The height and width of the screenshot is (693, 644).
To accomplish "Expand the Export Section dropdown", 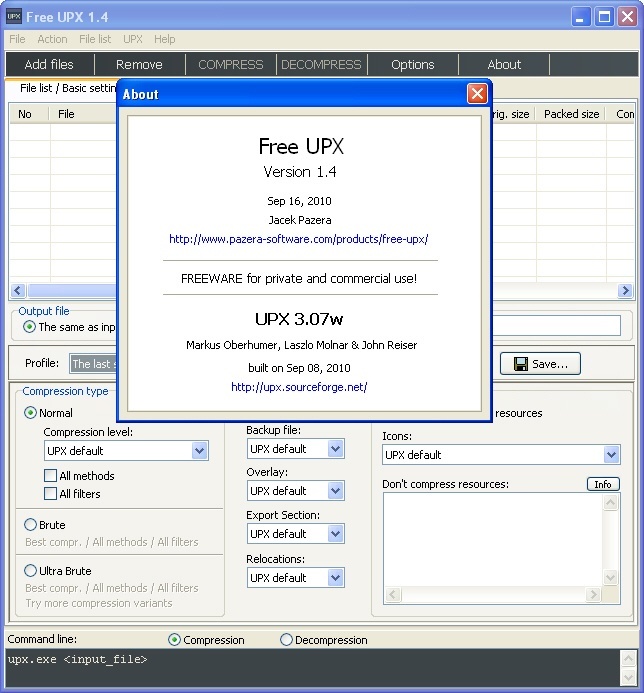I will tap(335, 534).
